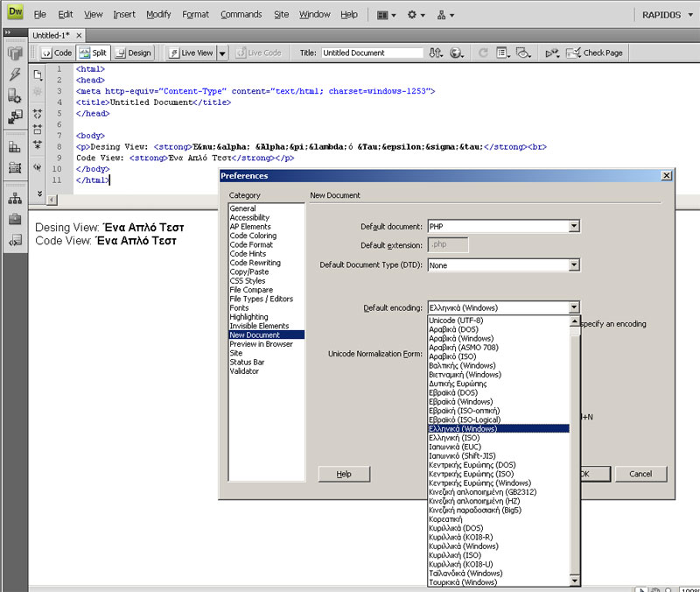This screenshot has width=700, height=592.
Task: Open the File menu
Action: click(x=39, y=15)
